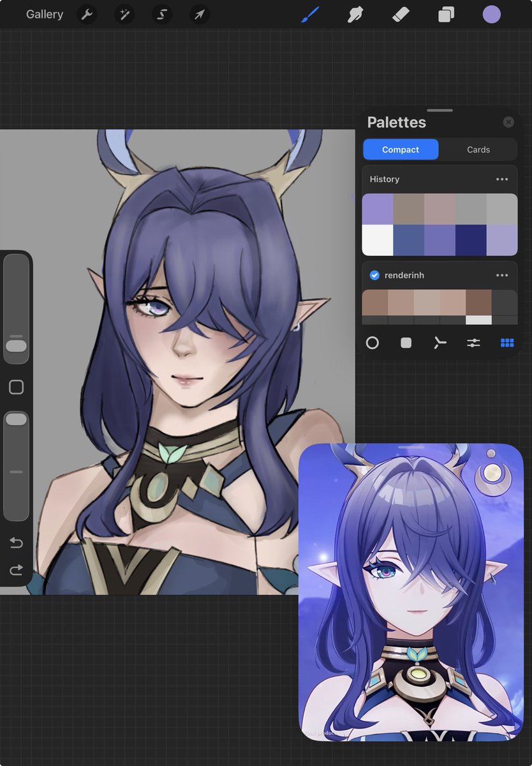
Task: Toggle the renderinh default palette checkmark
Action: tap(374, 275)
